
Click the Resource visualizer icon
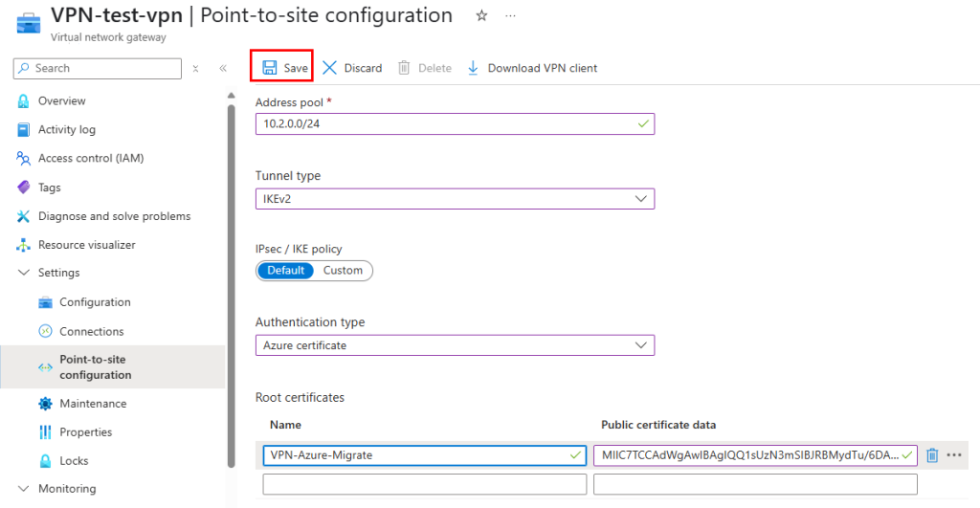click(23, 245)
